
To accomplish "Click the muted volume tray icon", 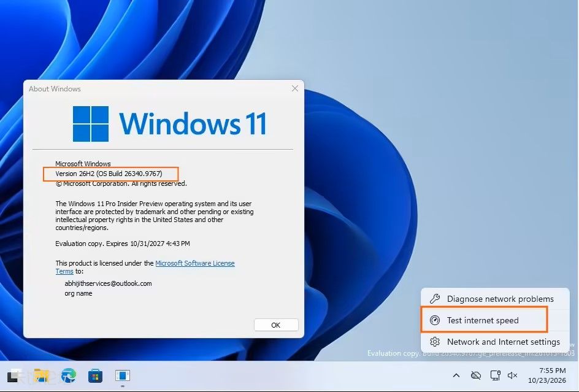I will [513, 375].
